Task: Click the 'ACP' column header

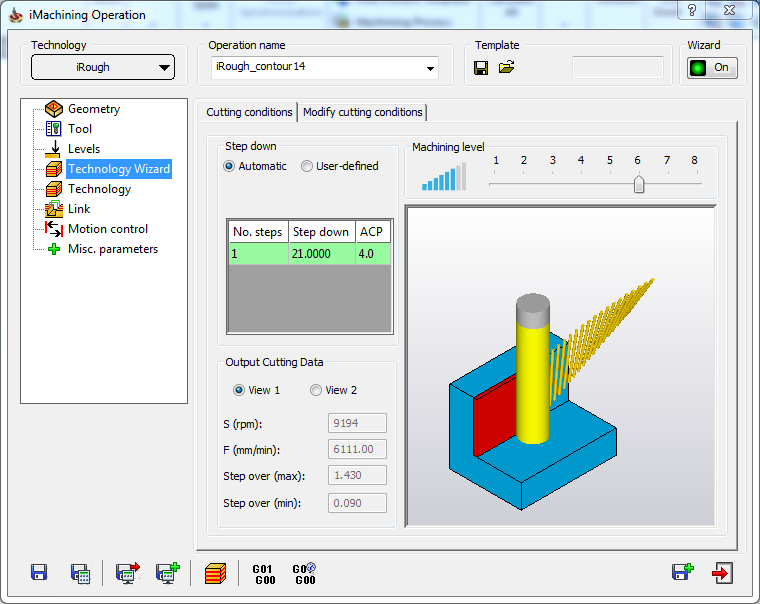Action: (x=373, y=232)
